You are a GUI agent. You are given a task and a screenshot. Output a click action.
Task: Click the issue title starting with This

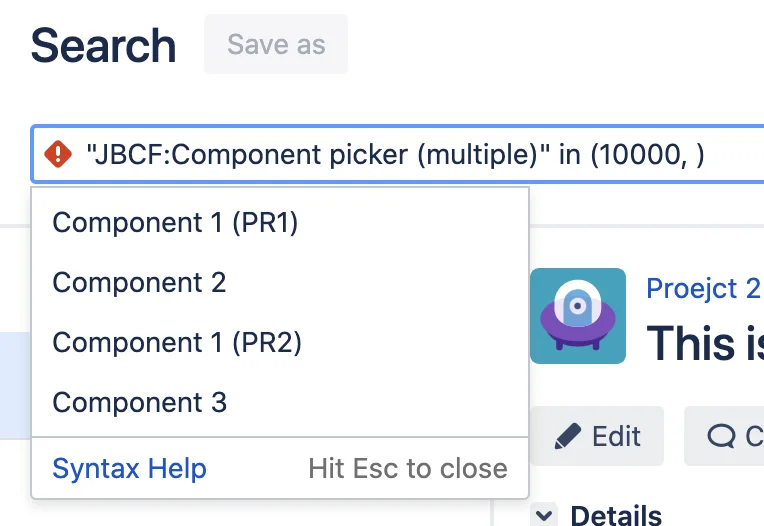(705, 343)
